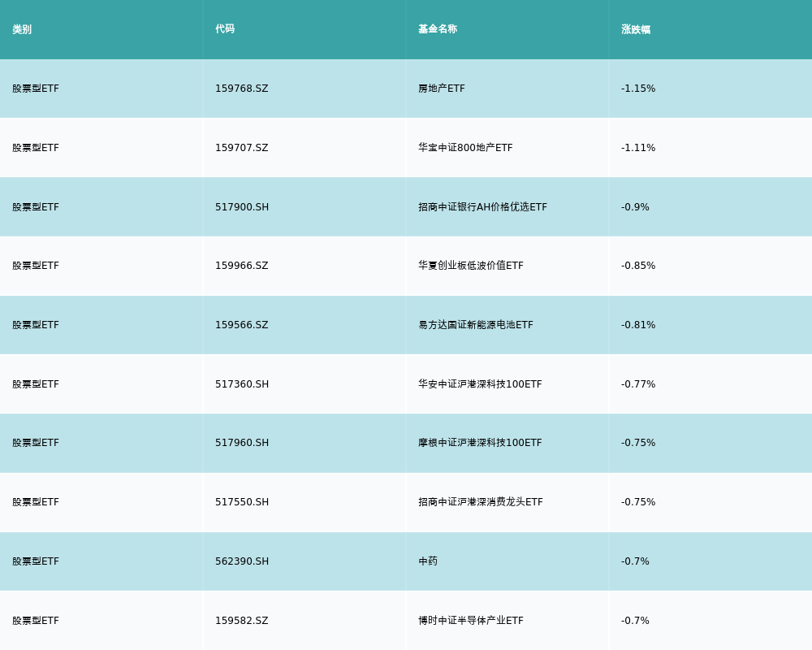
Task: Open 华夏创业板低波价值ETF
Action: [x=471, y=266]
